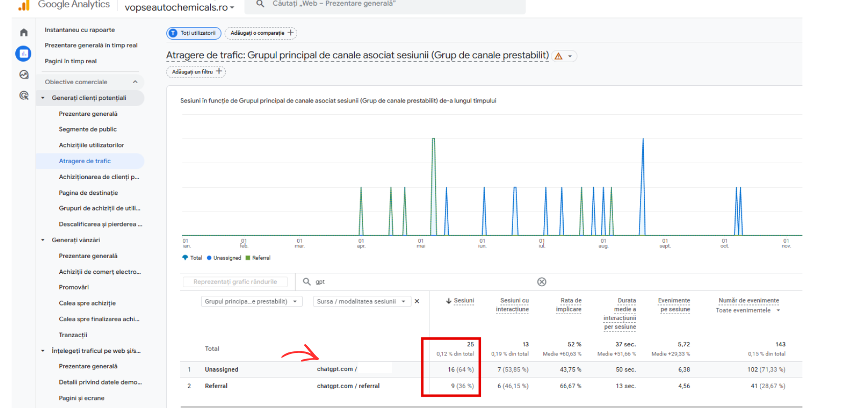
Task: Open Calea spre finalizarea achi... report
Action: point(99,319)
